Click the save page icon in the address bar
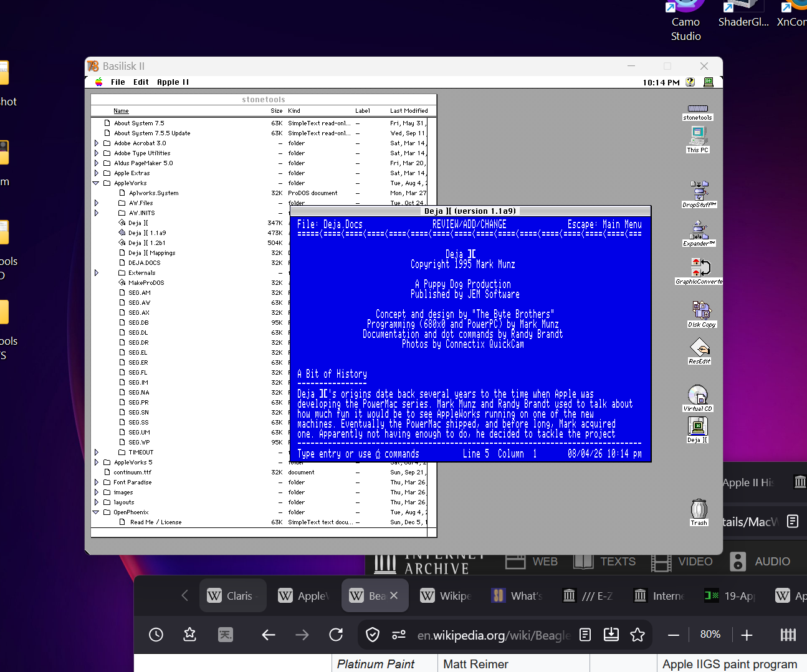The image size is (807, 672). click(x=611, y=635)
